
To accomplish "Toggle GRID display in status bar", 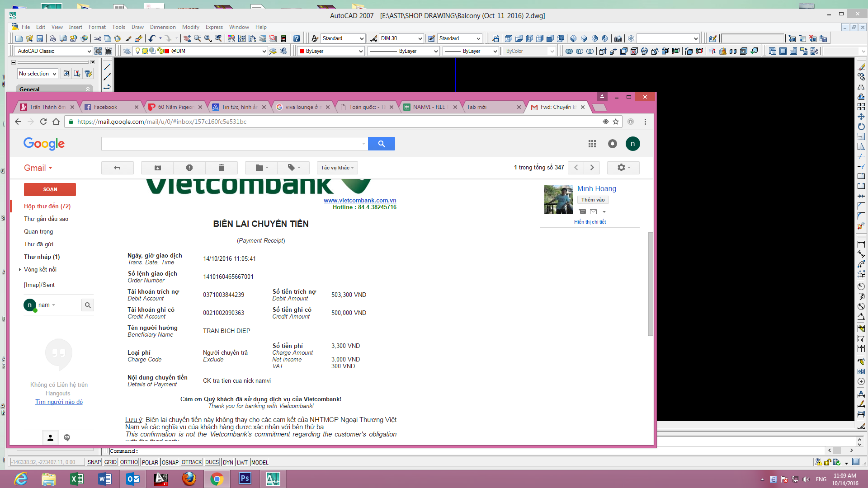I will (x=110, y=462).
